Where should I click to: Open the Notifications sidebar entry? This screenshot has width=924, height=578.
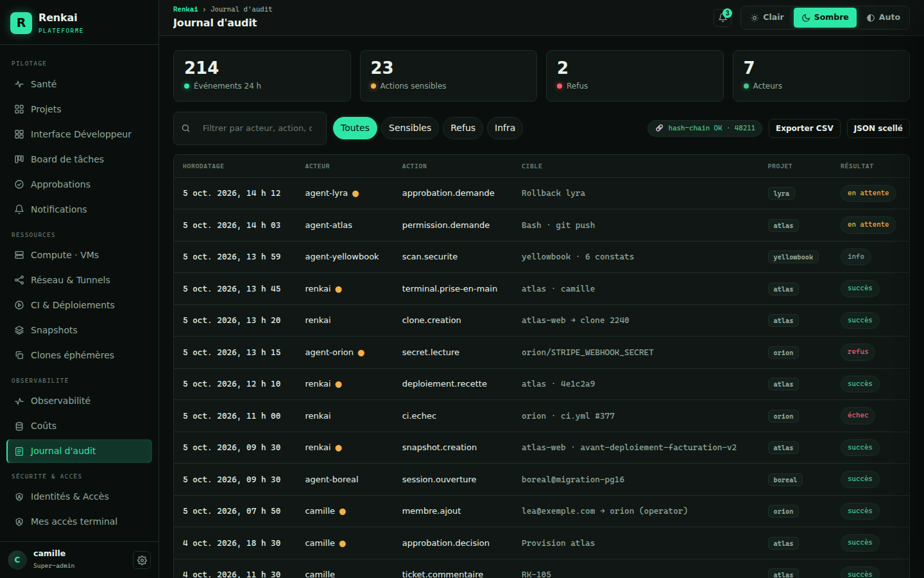(x=79, y=209)
